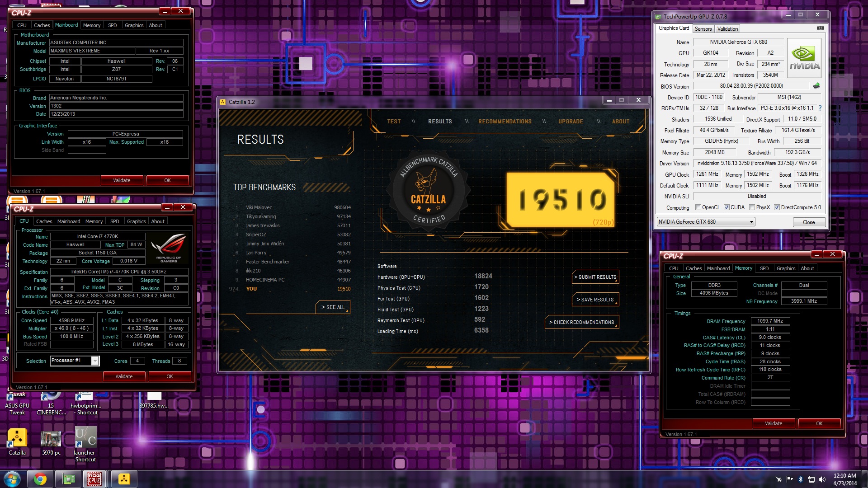Click Validate in CPU-Z CPU window
The width and height of the screenshot is (868, 488).
[124, 376]
